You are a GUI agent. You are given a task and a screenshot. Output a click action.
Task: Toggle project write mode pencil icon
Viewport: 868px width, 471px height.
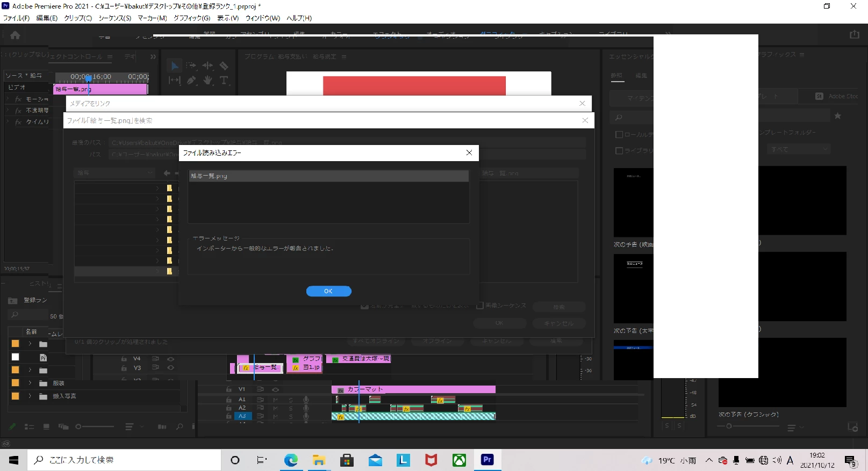(x=12, y=426)
